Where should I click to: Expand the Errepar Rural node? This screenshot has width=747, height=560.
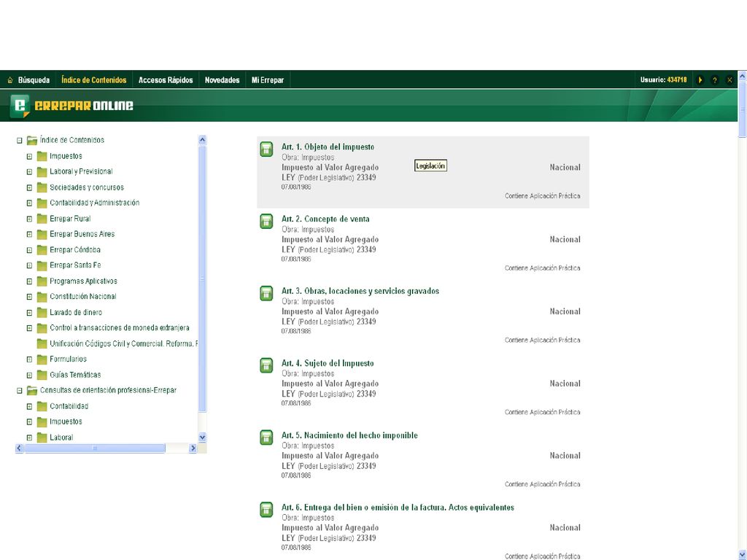[29, 219]
